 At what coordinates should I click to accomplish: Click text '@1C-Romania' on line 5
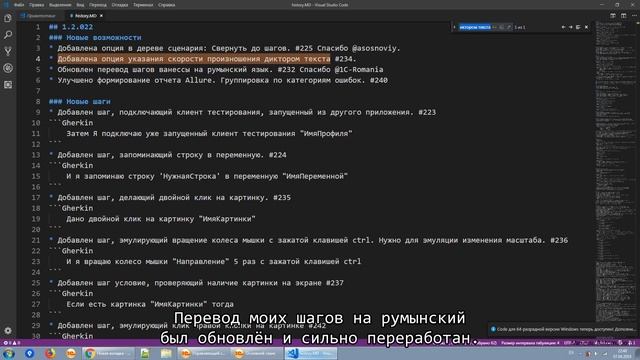click(359, 70)
